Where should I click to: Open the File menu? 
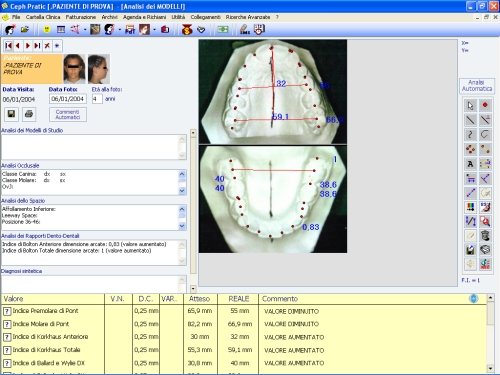coord(16,17)
